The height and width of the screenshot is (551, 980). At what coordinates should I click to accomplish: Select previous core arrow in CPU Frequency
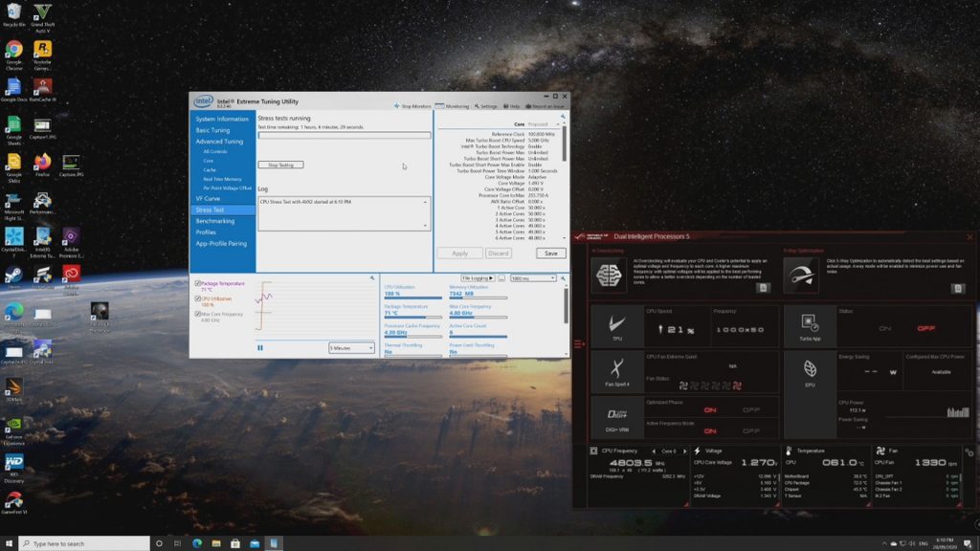pyautogui.click(x=654, y=452)
